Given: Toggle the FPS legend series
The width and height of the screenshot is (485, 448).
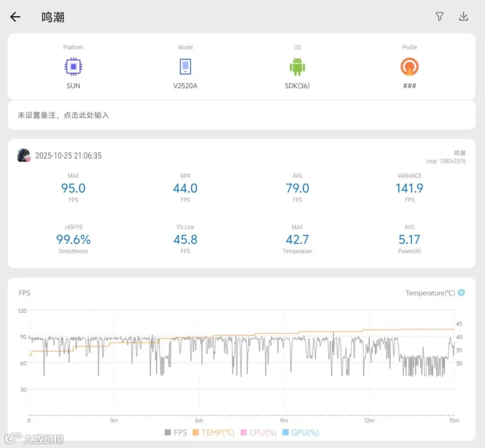Looking at the screenshot, I should click(176, 432).
